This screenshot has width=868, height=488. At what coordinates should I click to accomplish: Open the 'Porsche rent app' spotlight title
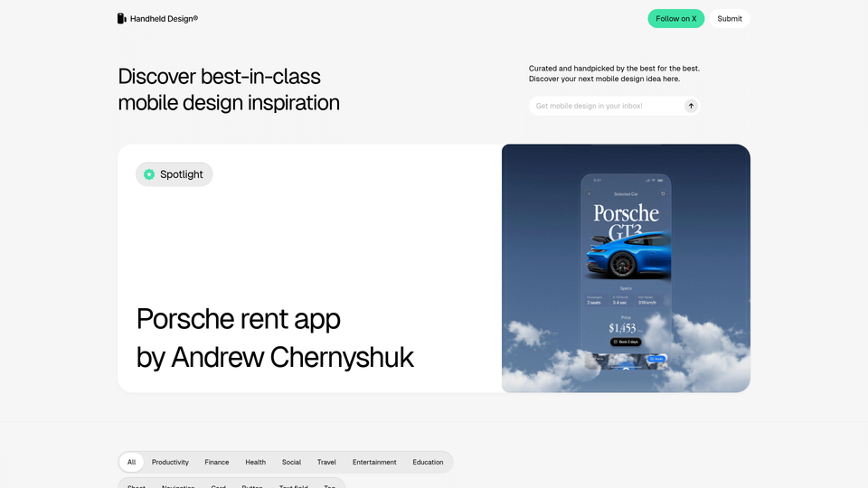click(x=238, y=319)
